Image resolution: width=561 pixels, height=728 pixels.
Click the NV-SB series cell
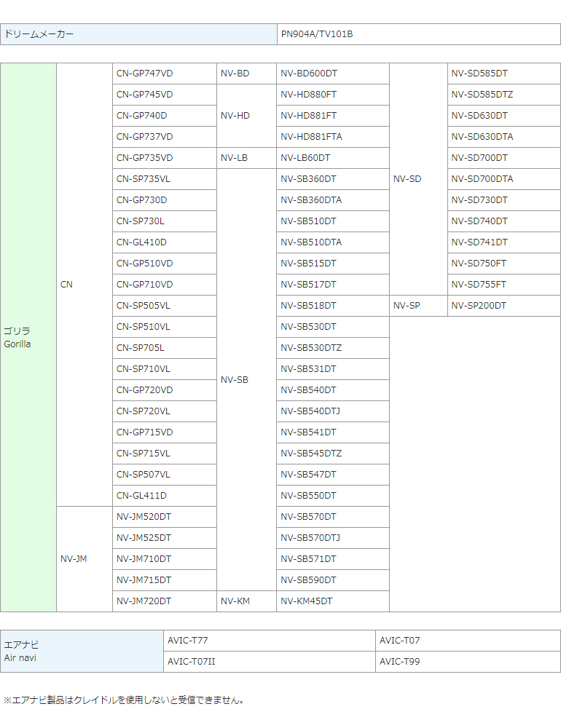pyautogui.click(x=246, y=380)
